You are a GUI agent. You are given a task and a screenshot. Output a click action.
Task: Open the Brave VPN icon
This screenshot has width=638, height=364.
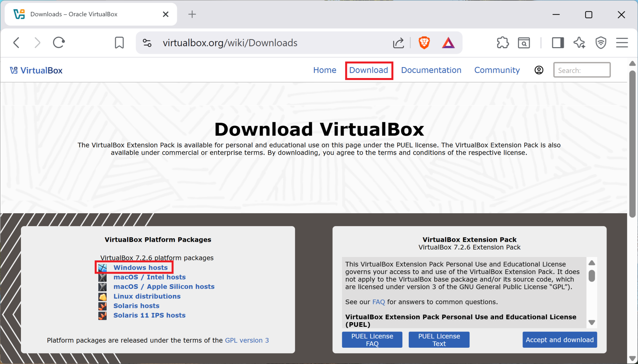[601, 43]
